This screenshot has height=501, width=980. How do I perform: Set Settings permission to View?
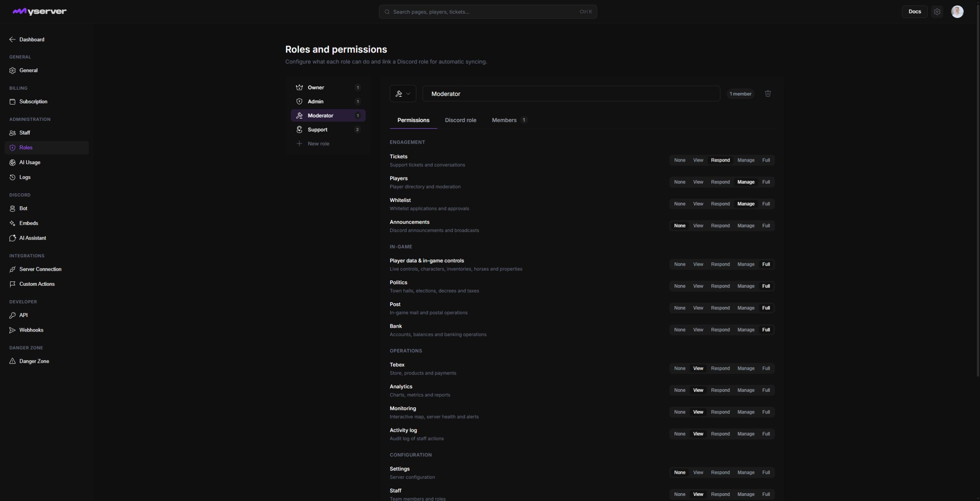[698, 472]
